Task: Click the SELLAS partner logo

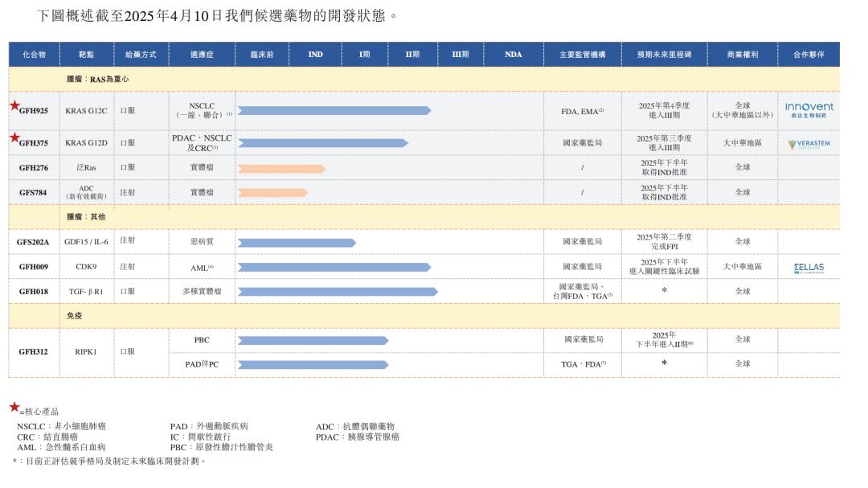Action: pos(809,268)
